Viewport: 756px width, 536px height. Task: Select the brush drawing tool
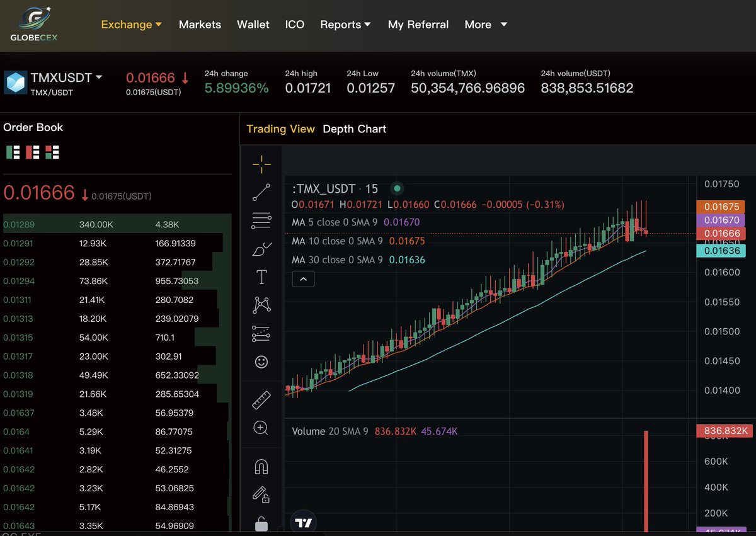pyautogui.click(x=261, y=249)
